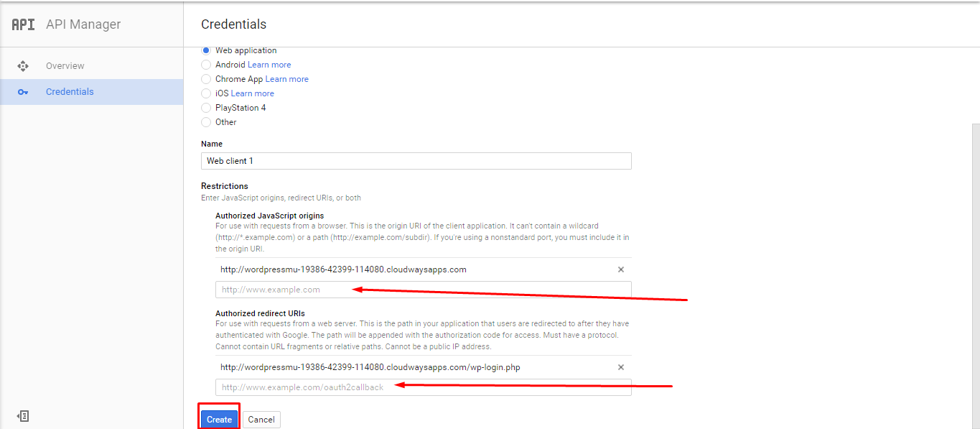980x429 pixels.
Task: Click the Cancel button
Action: point(261,420)
